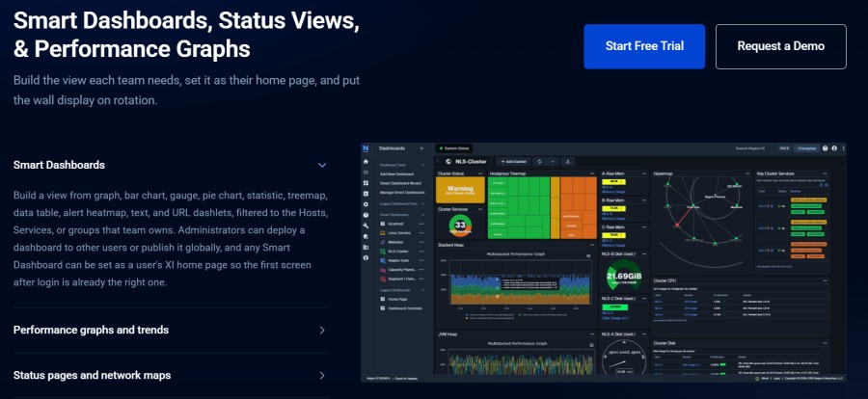Viewport: 868px width, 399px height.
Task: Open the three-dot menu beside localhost
Action: tap(421, 224)
